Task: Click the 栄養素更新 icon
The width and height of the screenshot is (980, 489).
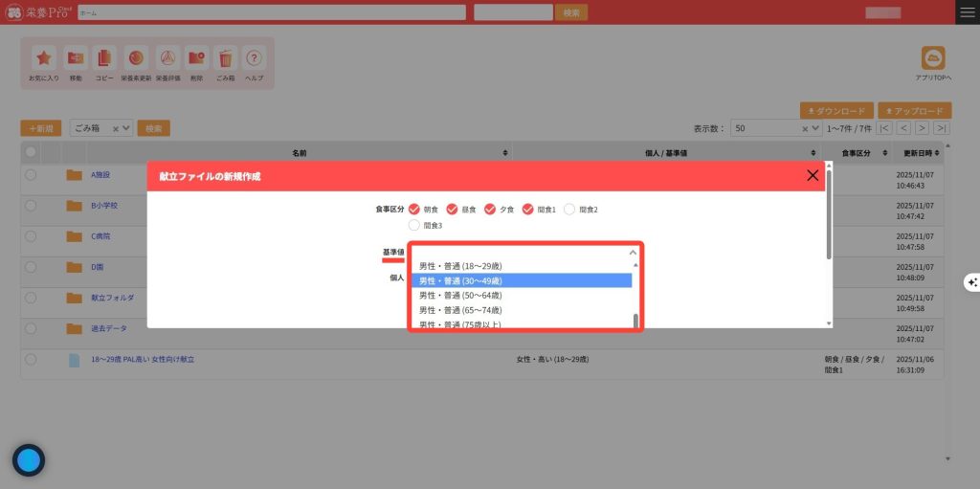Action: [x=136, y=58]
